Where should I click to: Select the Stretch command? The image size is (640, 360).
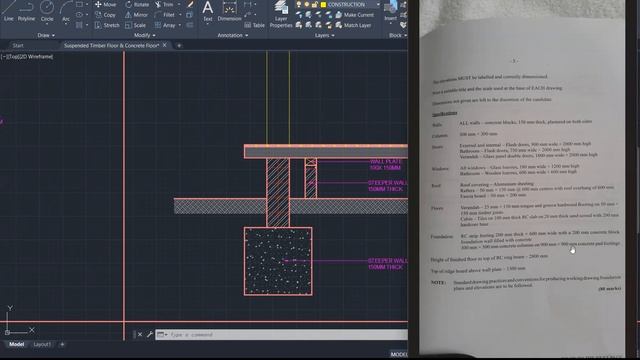point(107,25)
